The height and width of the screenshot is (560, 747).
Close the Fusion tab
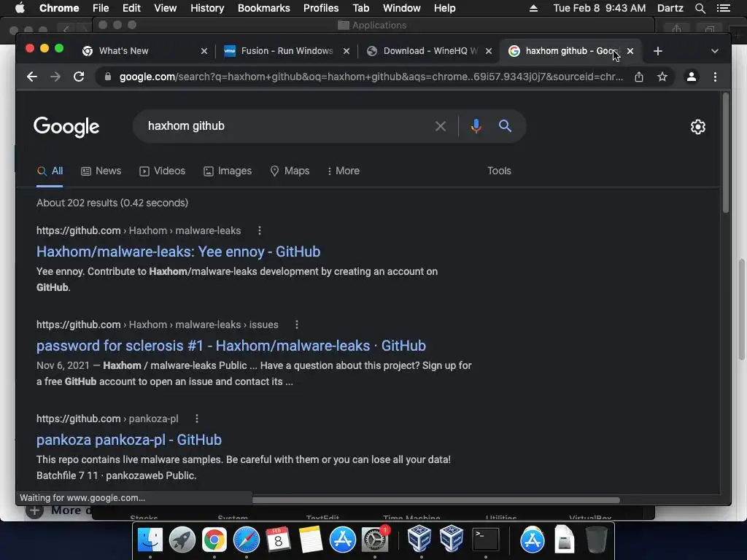coord(347,51)
